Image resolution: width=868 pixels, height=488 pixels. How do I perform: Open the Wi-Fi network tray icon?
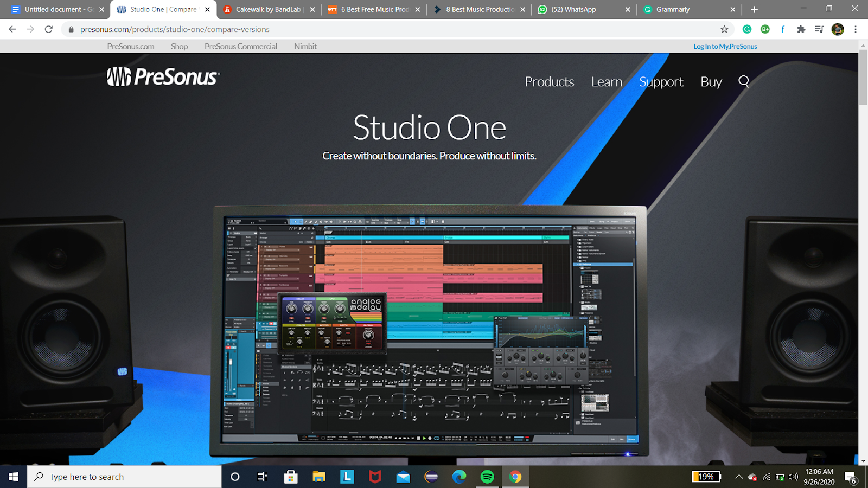pos(767,477)
